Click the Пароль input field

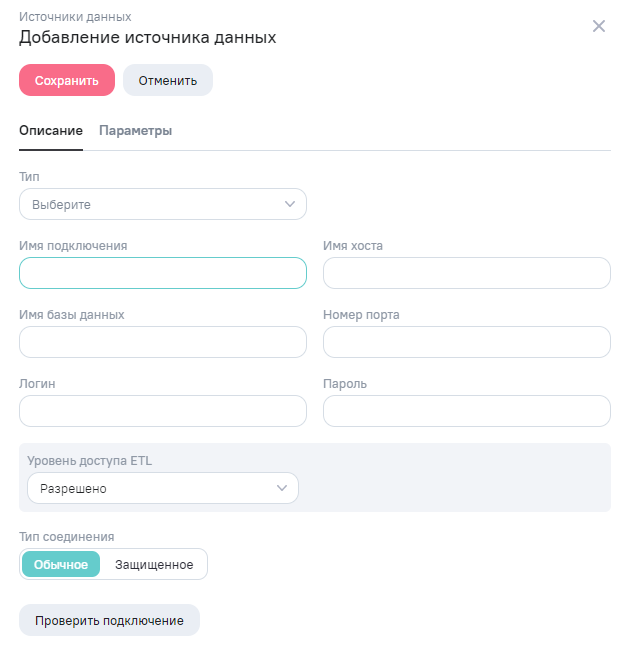[x=466, y=411]
